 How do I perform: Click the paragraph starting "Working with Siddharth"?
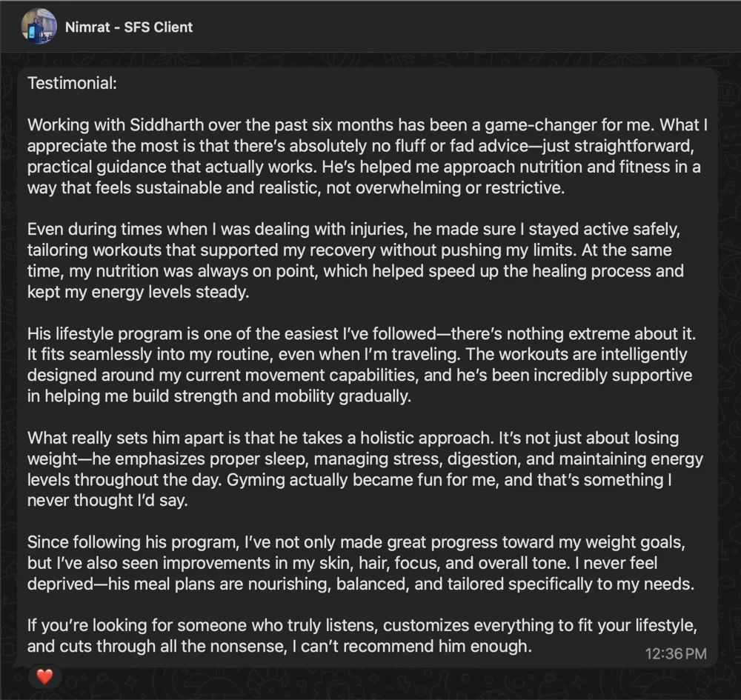(363, 156)
